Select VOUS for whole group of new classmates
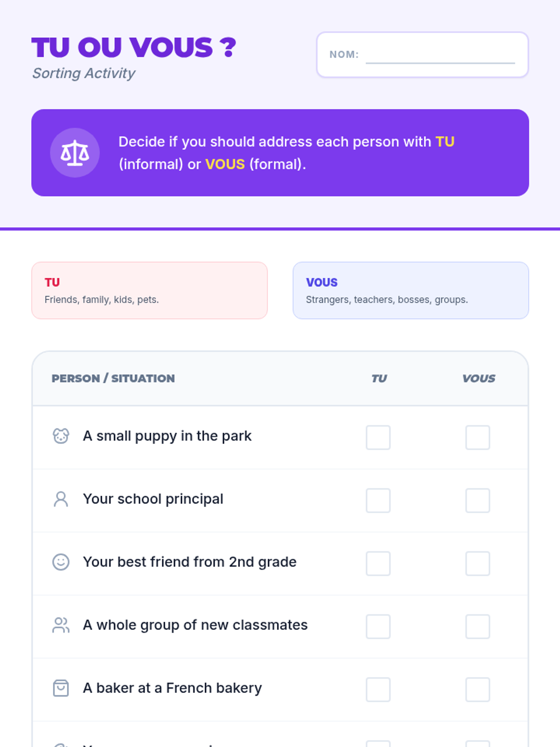 click(x=477, y=627)
